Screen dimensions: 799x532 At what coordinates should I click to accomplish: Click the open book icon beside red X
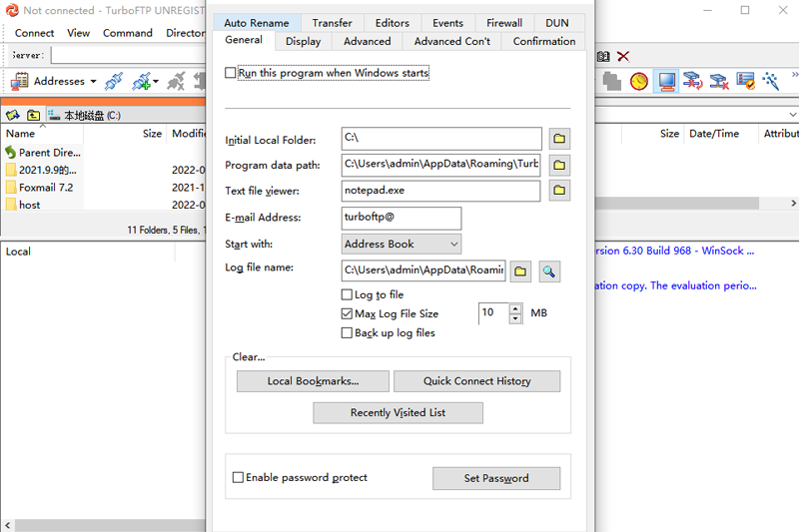tap(603, 56)
